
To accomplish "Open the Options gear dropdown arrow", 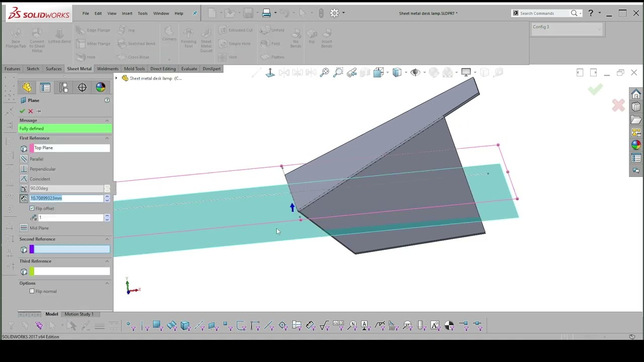I will pyautogui.click(x=343, y=14).
